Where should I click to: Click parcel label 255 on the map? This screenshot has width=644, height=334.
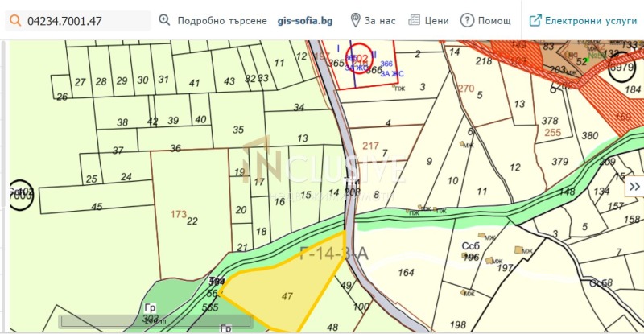552,132
